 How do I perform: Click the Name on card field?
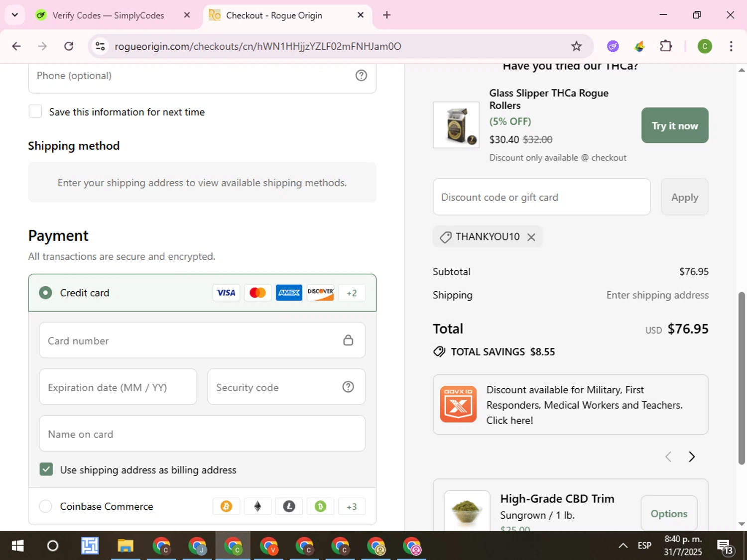[x=202, y=434]
